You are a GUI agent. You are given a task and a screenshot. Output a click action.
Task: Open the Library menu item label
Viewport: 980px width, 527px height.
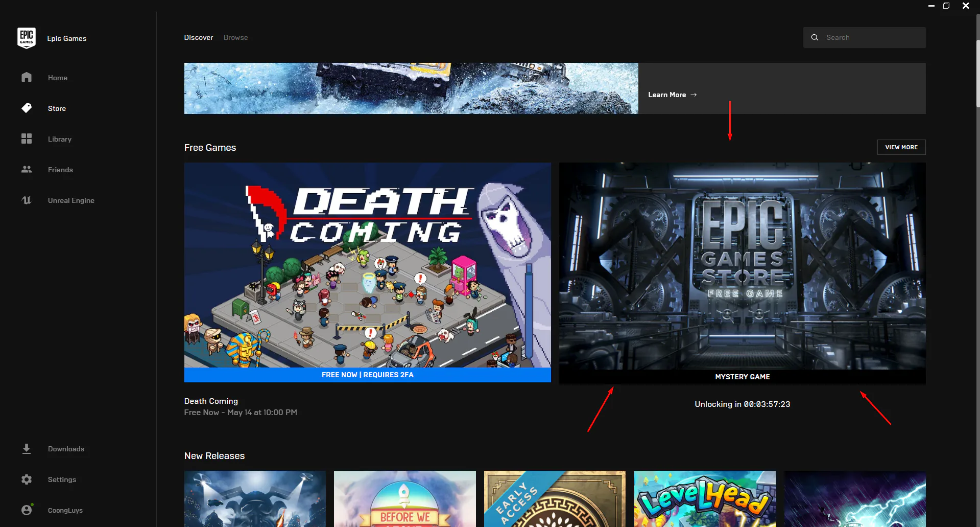[x=60, y=139]
